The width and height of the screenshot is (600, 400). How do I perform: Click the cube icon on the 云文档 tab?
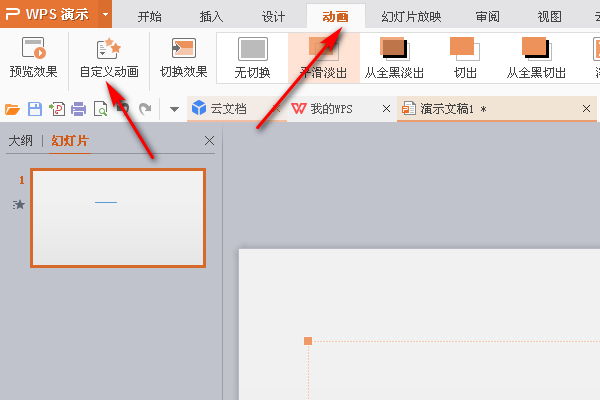point(199,108)
